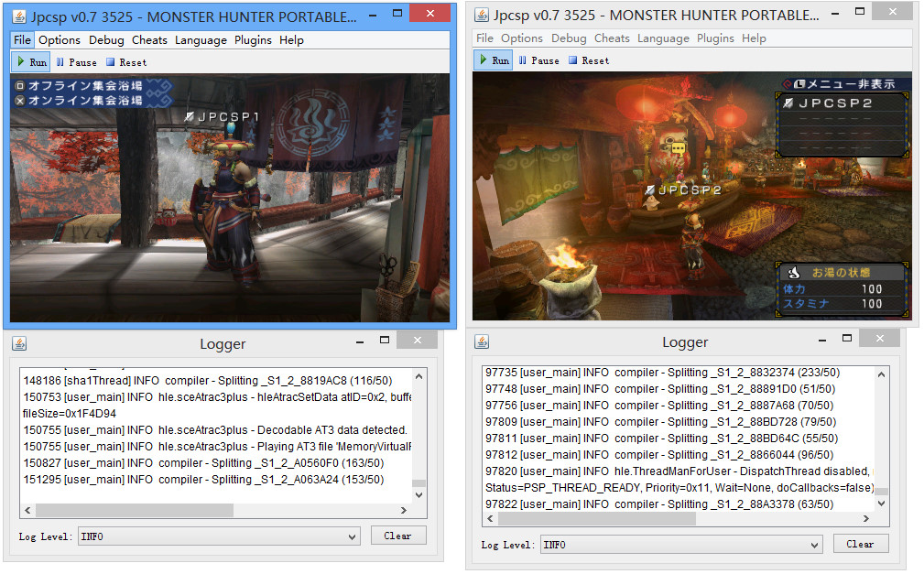Click the Java icon in left Logger title bar
The image size is (924, 574).
(x=19, y=343)
